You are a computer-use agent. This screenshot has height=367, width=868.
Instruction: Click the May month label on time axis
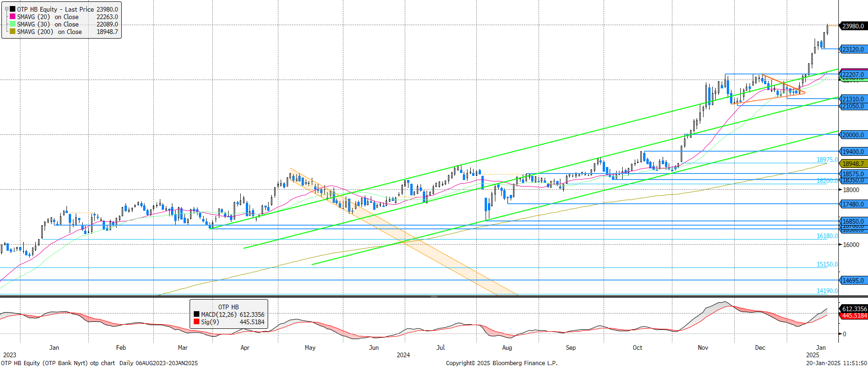pyautogui.click(x=310, y=347)
